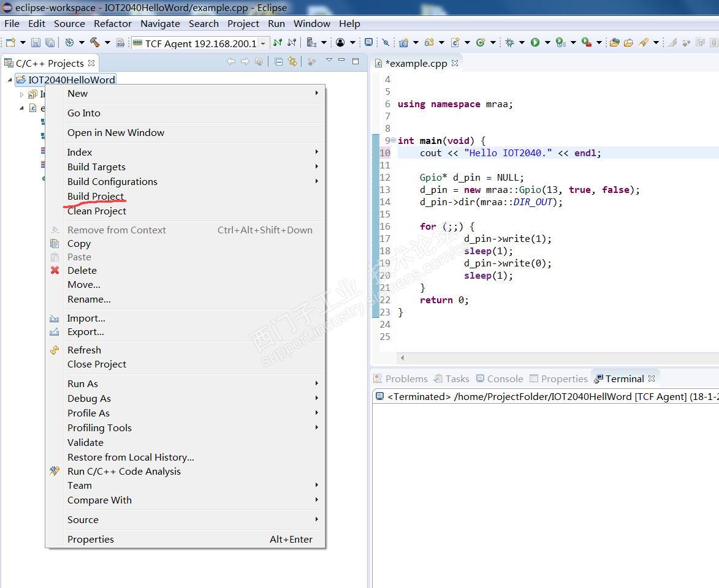This screenshot has width=719, height=588.
Task: Close the example.cpp editor tab
Action: point(455,63)
